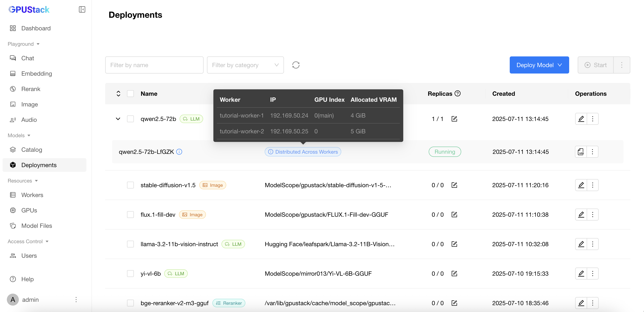Viewport: 644px width, 312px height.
Task: Click the GPUStack logo
Action: coord(29,9)
